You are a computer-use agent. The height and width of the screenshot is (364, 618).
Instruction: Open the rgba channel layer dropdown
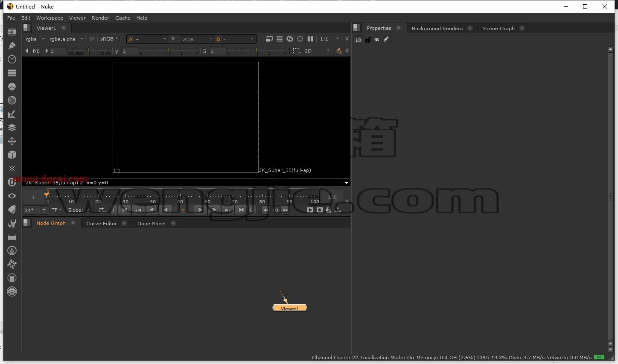pyautogui.click(x=35, y=39)
